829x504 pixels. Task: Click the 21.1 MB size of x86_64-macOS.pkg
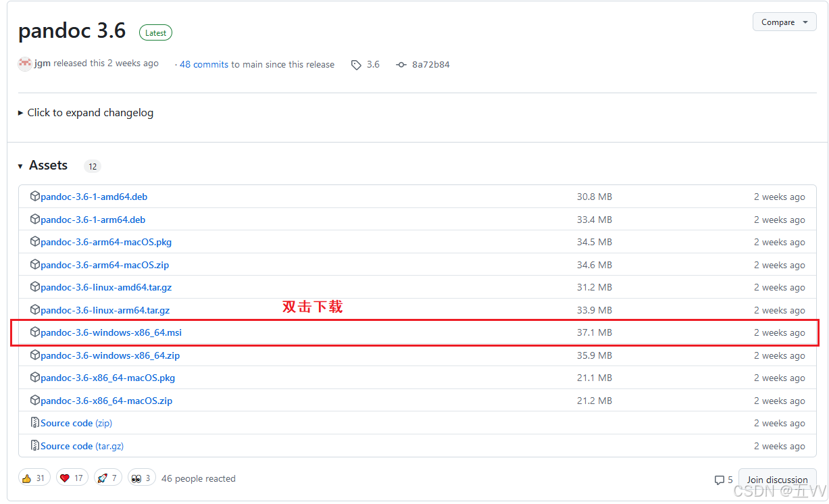pos(595,378)
